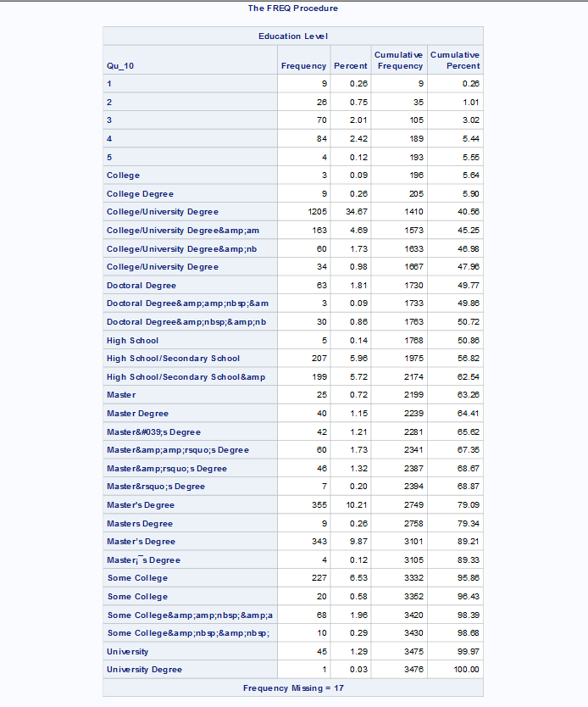Click the Percent column header
The height and width of the screenshot is (707, 588).
click(351, 66)
